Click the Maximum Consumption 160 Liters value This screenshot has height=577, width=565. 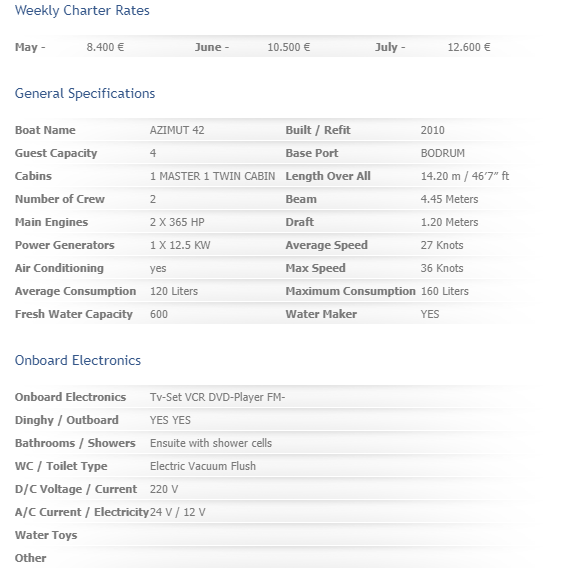[x=445, y=291]
